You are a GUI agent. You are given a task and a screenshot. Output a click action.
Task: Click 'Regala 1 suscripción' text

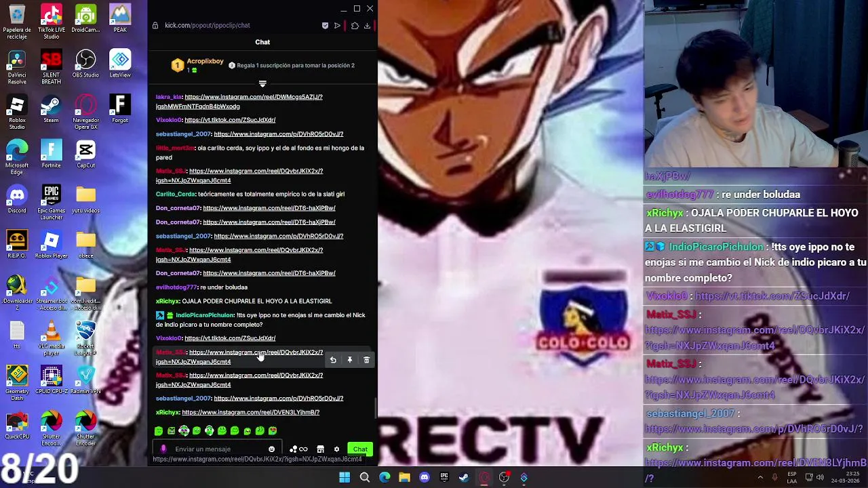(x=296, y=66)
